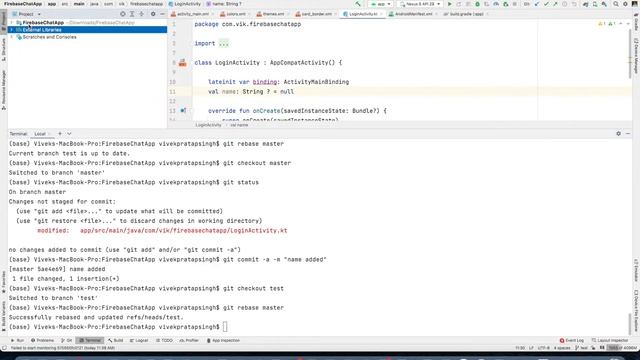Close the LoginActivity.kt tab
Viewport: 640px width, 360px height.
tap(381, 14)
